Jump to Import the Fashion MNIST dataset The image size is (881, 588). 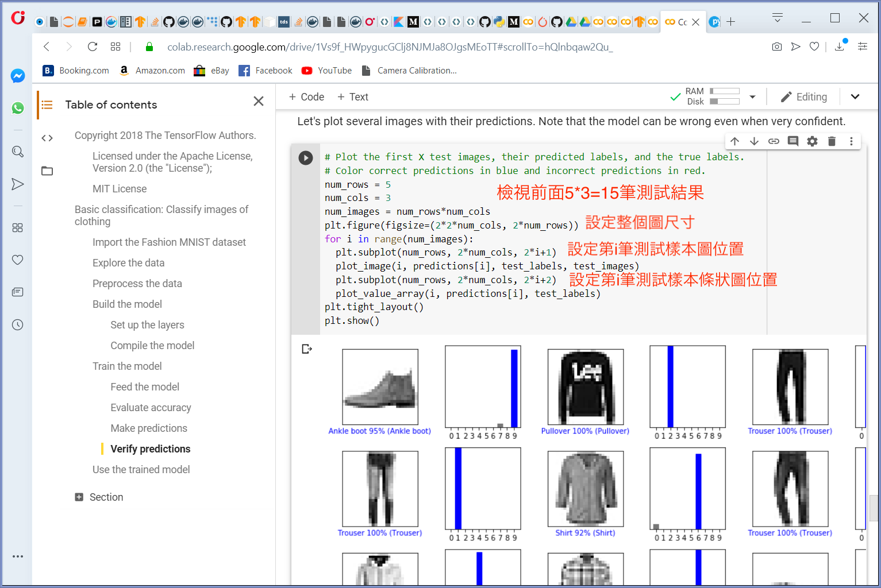(169, 242)
